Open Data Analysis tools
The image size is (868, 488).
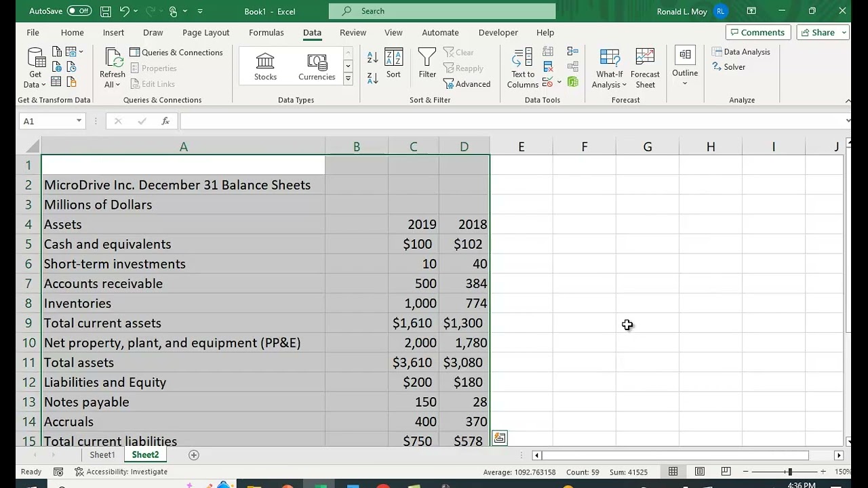(741, 52)
